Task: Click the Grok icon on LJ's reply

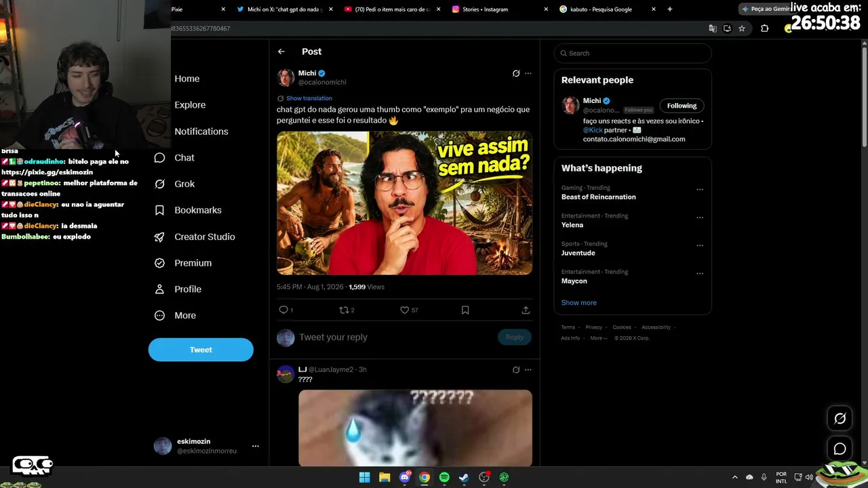Action: click(x=516, y=369)
